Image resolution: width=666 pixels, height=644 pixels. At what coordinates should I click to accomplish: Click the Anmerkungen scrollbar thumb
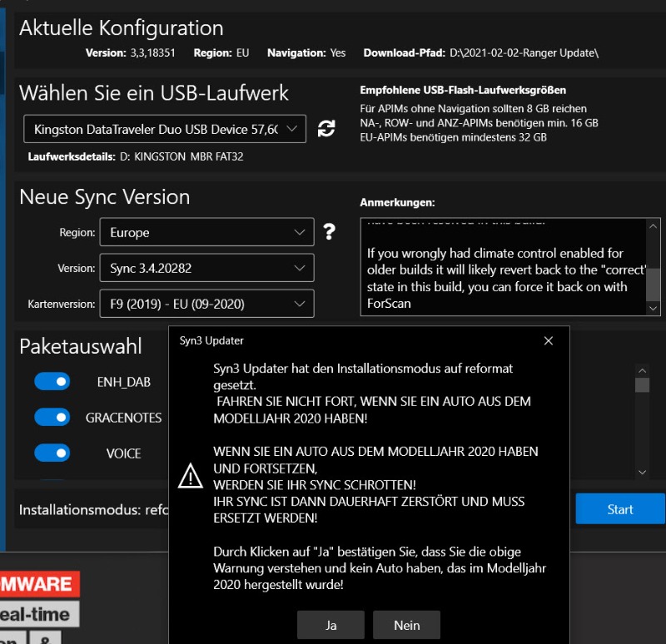(x=653, y=285)
